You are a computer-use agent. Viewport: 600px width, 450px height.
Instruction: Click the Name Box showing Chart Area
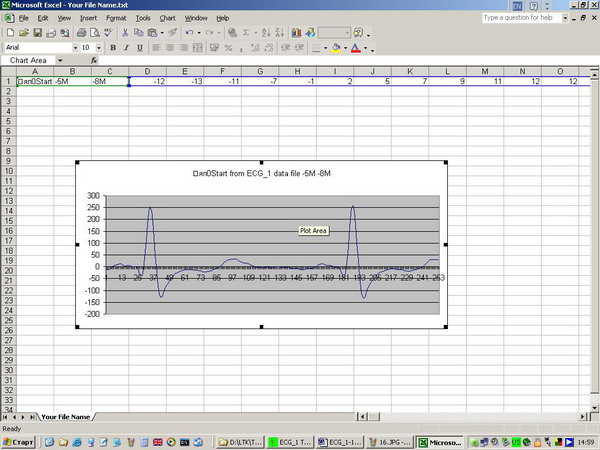point(28,60)
